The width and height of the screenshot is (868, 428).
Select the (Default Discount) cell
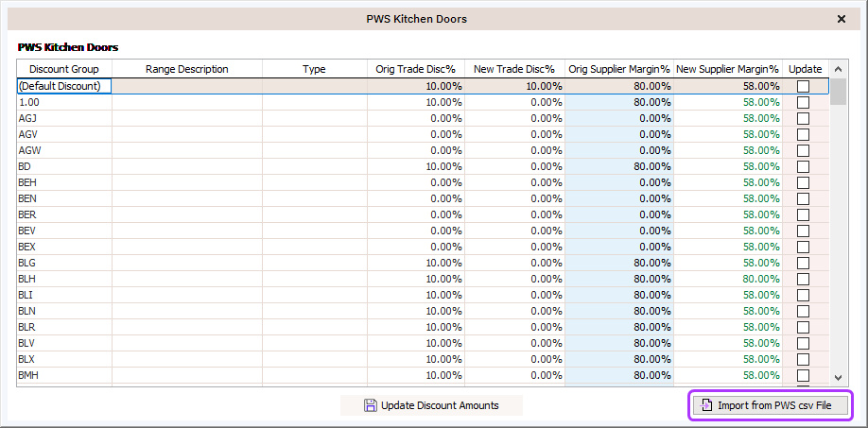click(x=64, y=86)
